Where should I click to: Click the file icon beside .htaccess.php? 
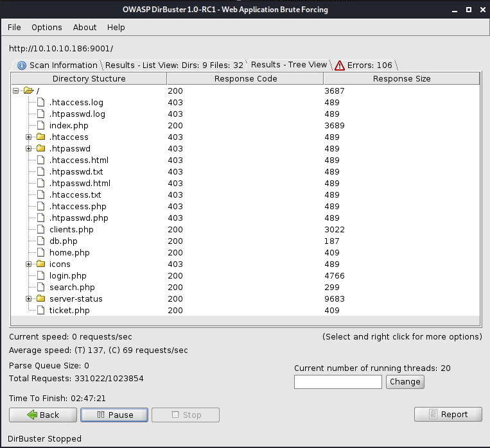pos(40,206)
